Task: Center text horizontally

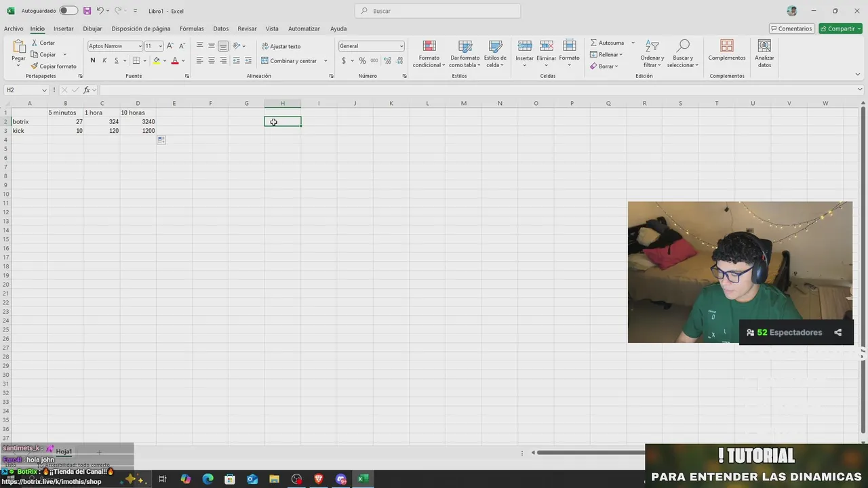Action: (x=212, y=60)
